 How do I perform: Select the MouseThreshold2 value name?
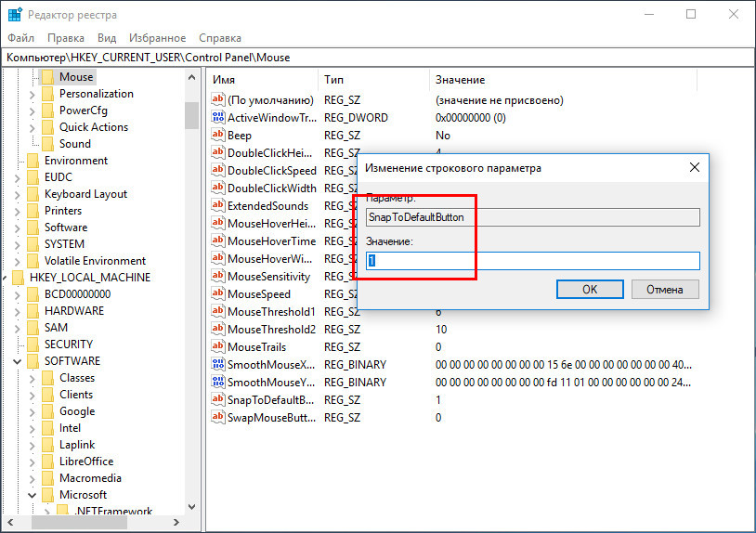click(x=271, y=329)
